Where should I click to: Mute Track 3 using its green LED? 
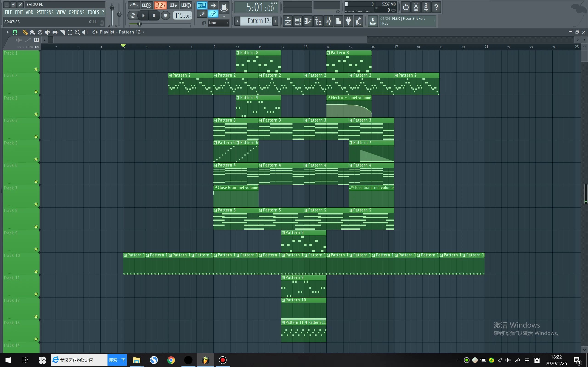point(36,114)
